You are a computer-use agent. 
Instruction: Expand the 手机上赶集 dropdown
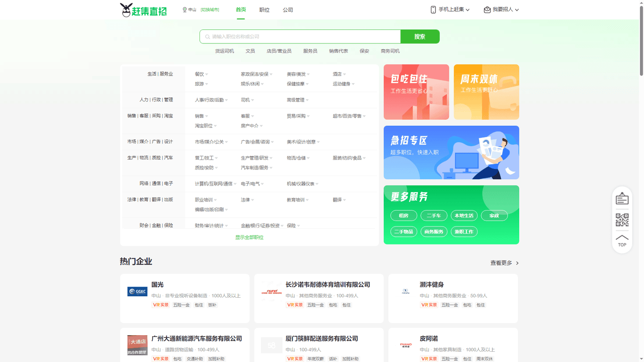pyautogui.click(x=468, y=10)
